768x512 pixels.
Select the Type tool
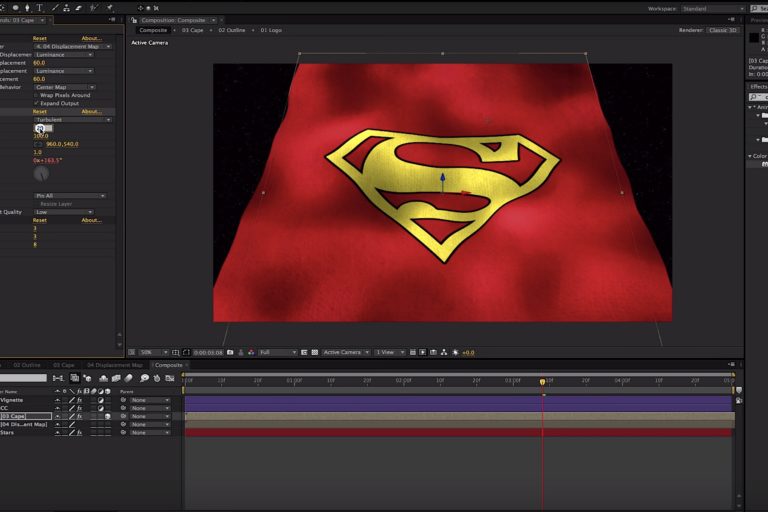click(40, 8)
